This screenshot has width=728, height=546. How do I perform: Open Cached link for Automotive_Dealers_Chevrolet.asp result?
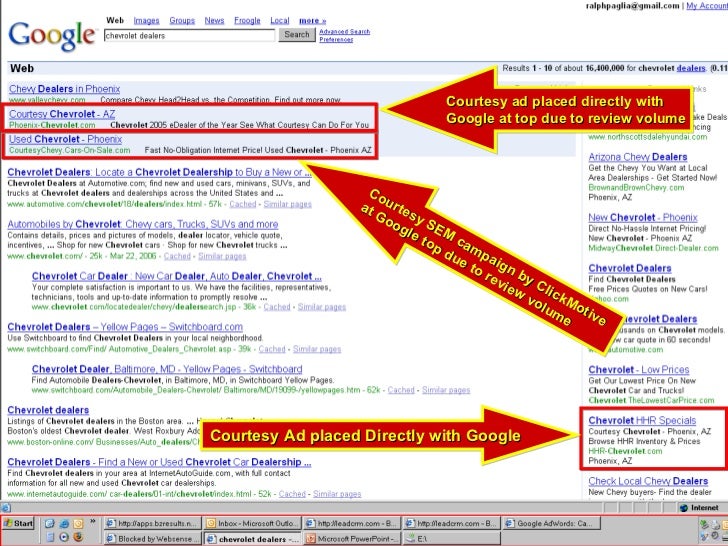point(272,349)
